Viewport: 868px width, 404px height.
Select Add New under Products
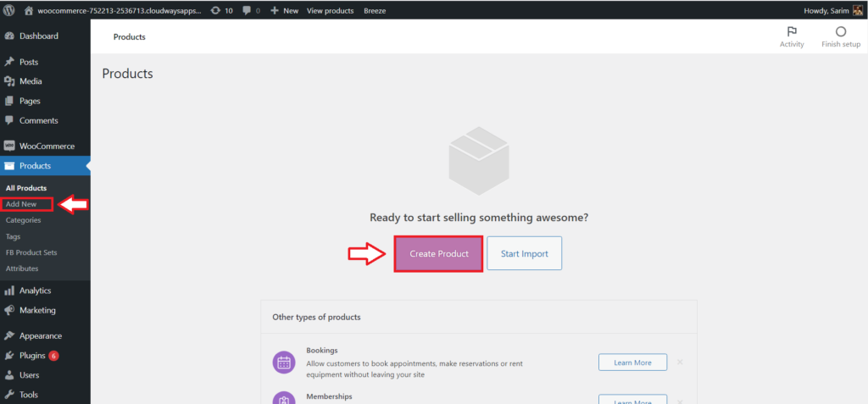(21, 204)
